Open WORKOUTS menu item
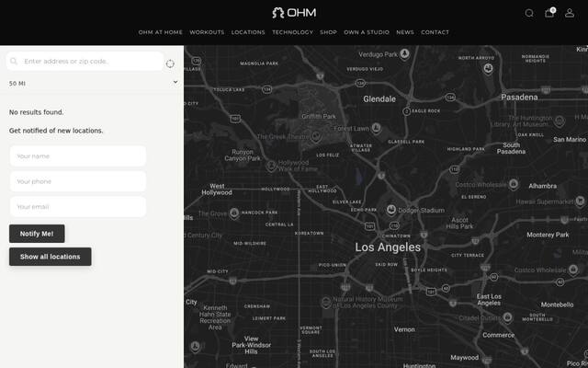Image resolution: width=588 pixels, height=368 pixels. 207,32
